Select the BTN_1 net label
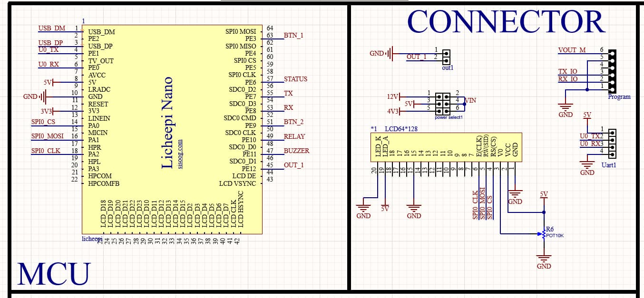This screenshot has width=644, height=298. pyautogui.click(x=293, y=35)
